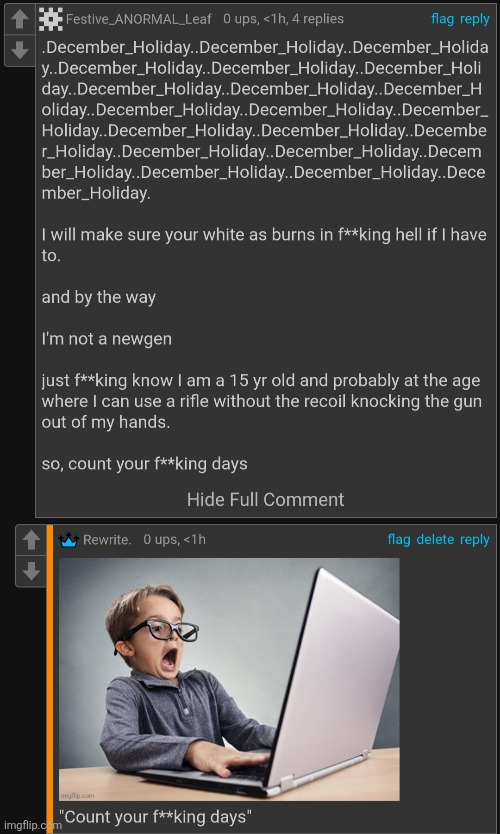Open the shocked boy laptop image
The width and height of the screenshot is (500, 834).
(229, 679)
